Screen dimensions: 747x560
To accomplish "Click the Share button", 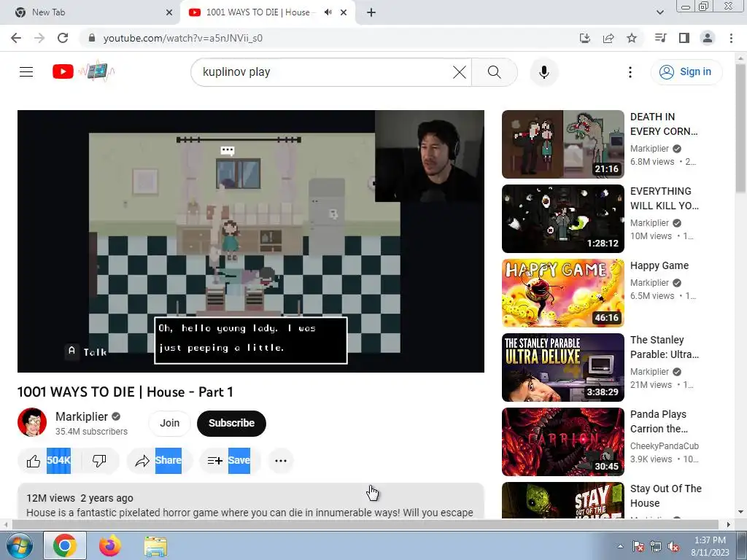I will [x=159, y=461].
